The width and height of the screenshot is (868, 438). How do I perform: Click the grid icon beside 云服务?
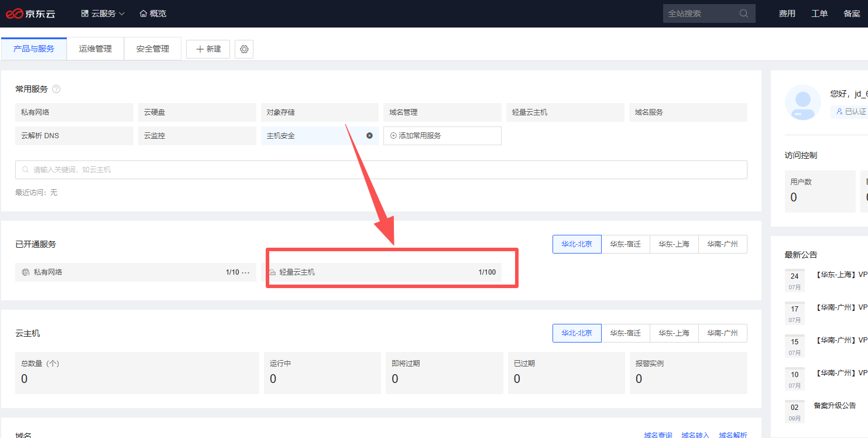pyautogui.click(x=85, y=13)
